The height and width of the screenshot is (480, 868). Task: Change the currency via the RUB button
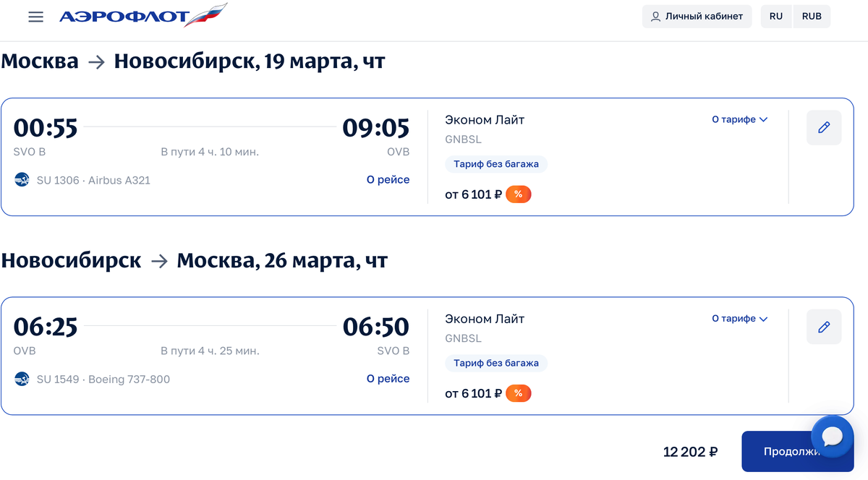(812, 16)
